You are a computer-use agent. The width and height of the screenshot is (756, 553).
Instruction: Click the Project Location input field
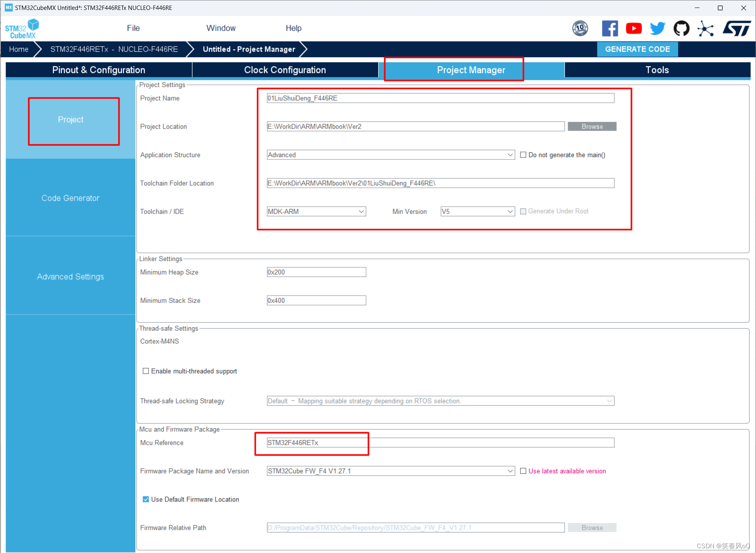416,126
